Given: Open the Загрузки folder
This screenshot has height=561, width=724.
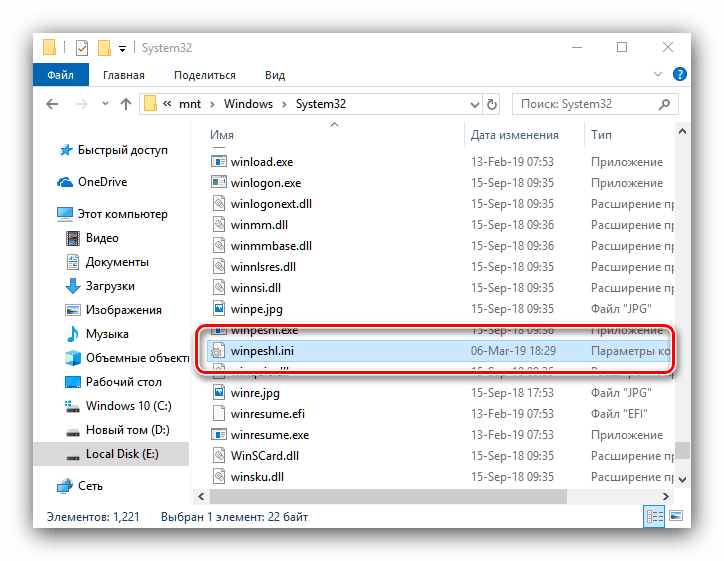Looking at the screenshot, I should pos(100,286).
